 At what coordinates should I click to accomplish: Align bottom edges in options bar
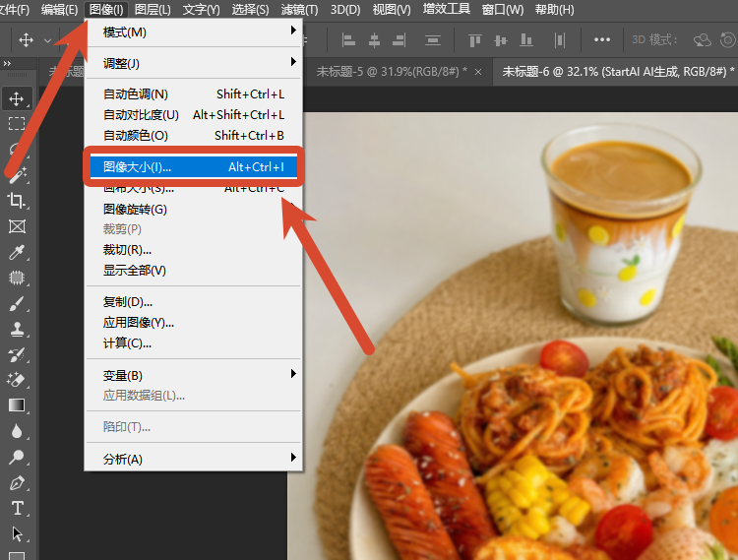tap(526, 40)
